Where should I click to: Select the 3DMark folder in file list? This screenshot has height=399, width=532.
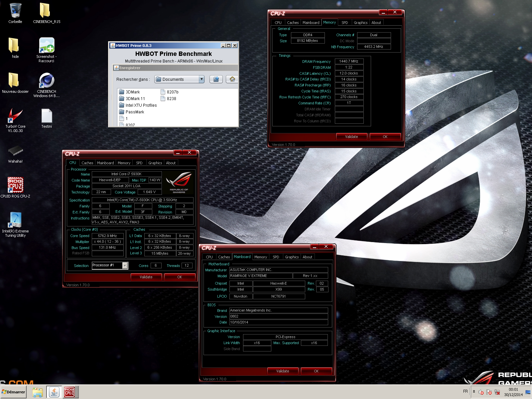tap(130, 92)
